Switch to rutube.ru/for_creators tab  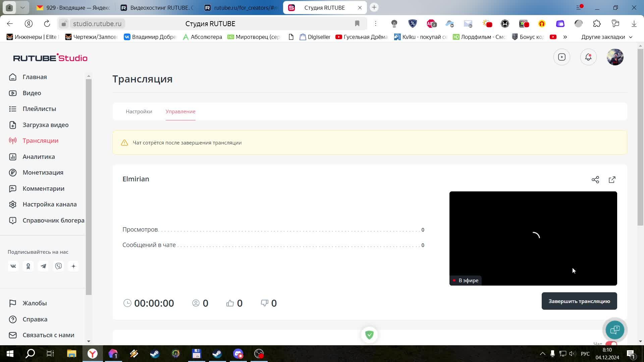click(241, 7)
